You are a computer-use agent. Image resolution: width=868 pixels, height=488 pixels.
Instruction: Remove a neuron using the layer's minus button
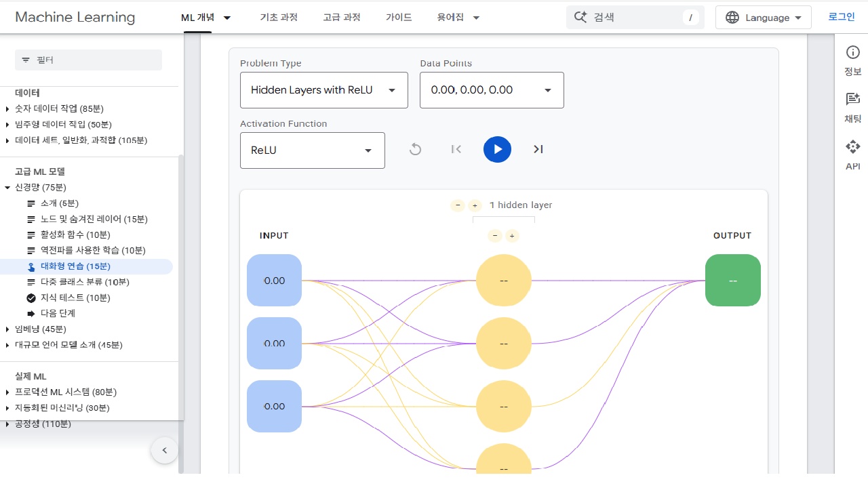pos(495,236)
